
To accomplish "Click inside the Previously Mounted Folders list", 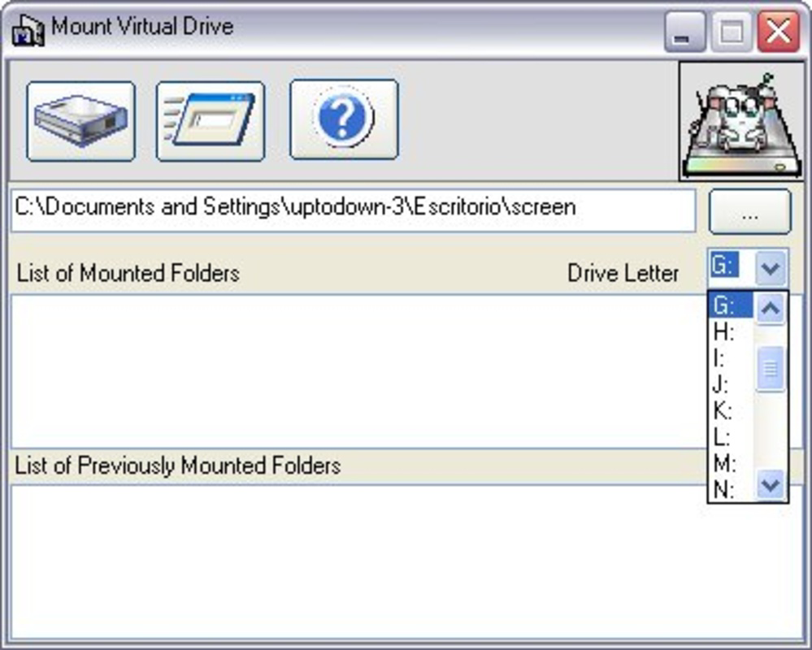I will 406,562.
